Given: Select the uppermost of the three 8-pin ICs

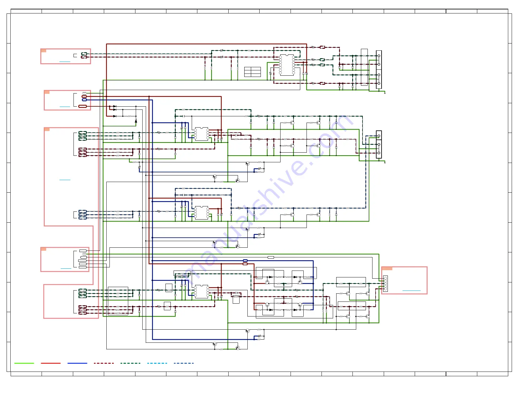Looking at the screenshot, I should 201,134.
